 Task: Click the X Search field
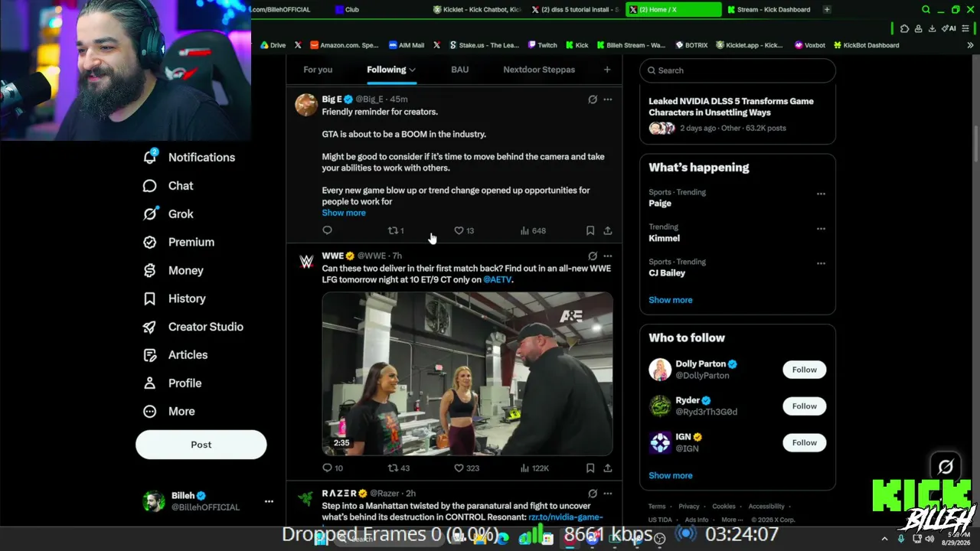(x=737, y=70)
